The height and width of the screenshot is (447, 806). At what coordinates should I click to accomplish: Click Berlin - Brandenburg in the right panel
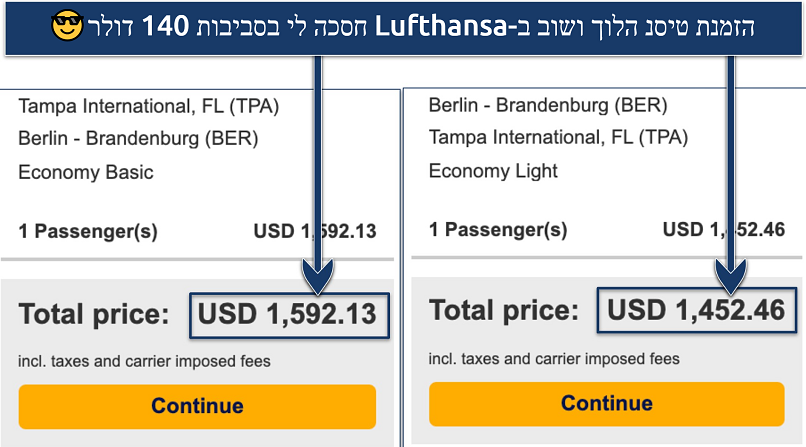pos(548,105)
